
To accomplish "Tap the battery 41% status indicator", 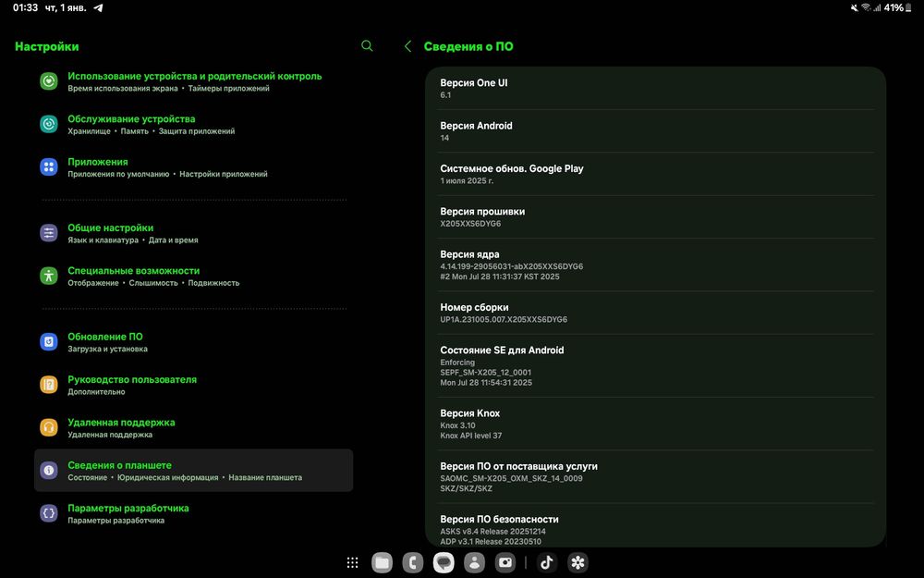I will point(899,7).
